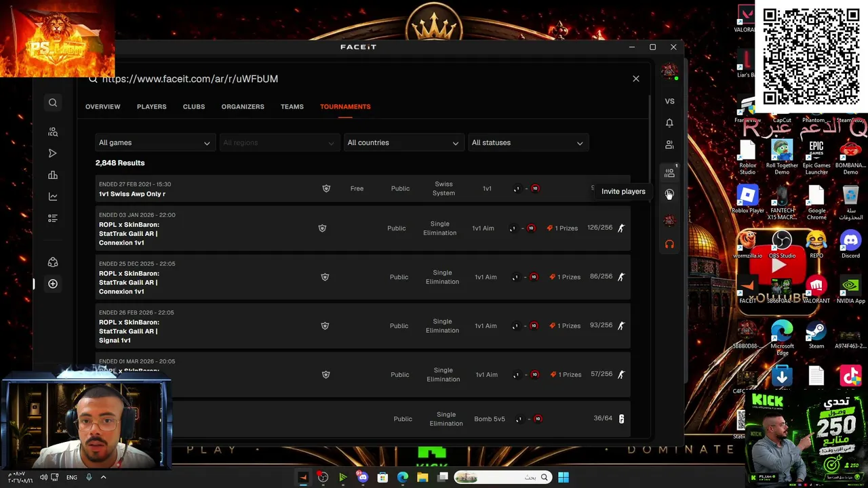Click ENG language indicator in system tray
Screen dimensions: 868x488
pyautogui.click(x=71, y=477)
